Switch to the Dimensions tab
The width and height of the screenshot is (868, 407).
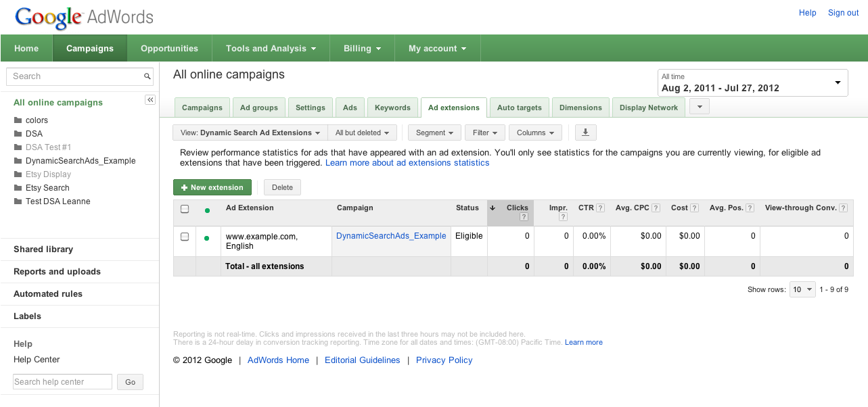click(580, 107)
